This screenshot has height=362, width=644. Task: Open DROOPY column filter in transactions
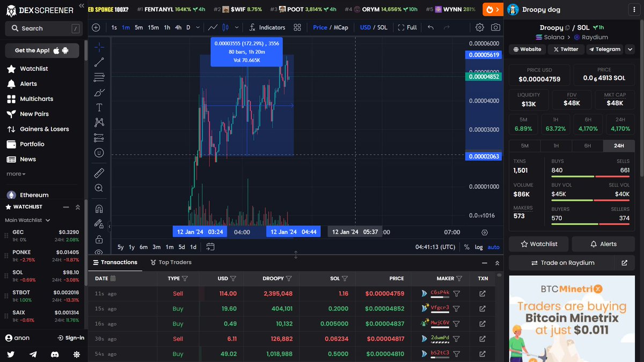click(x=289, y=278)
